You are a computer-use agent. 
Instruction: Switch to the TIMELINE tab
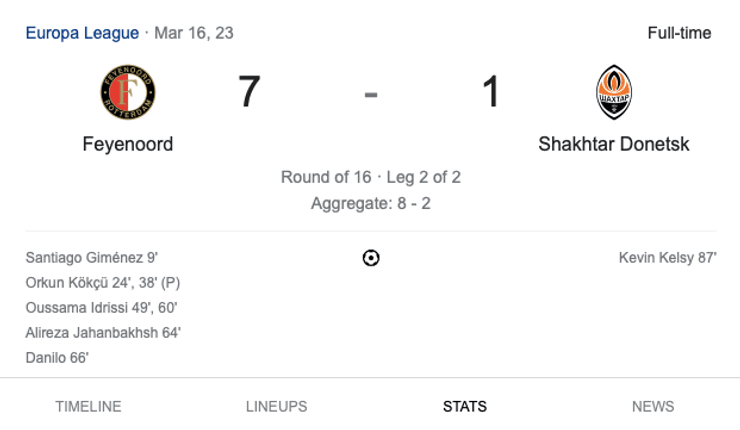(x=88, y=407)
